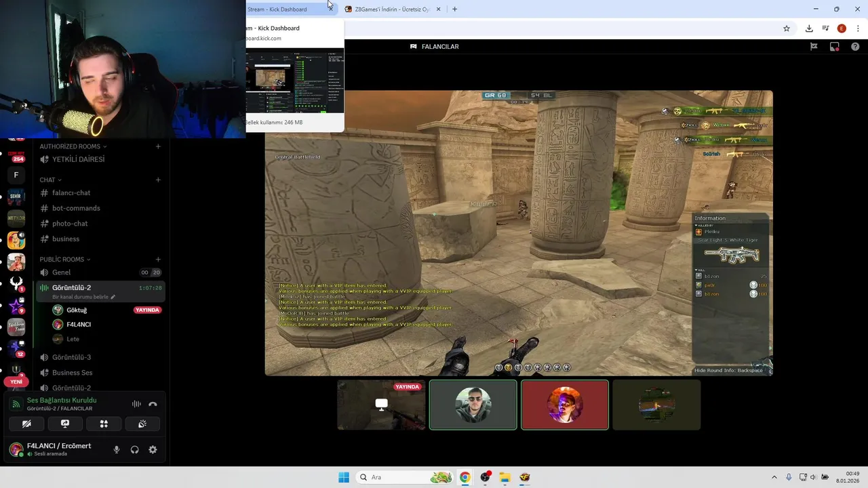Select the last dark participant tile
This screenshot has width=868, height=488.
656,405
